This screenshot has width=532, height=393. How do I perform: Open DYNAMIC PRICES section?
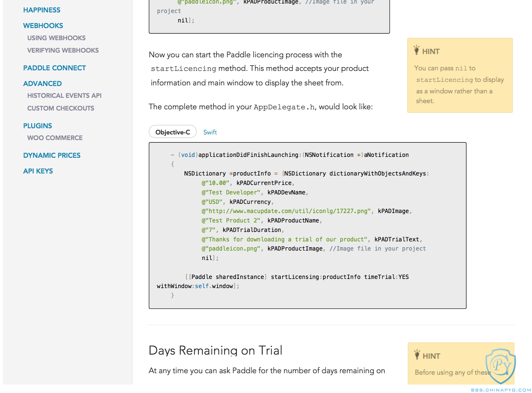(x=52, y=155)
